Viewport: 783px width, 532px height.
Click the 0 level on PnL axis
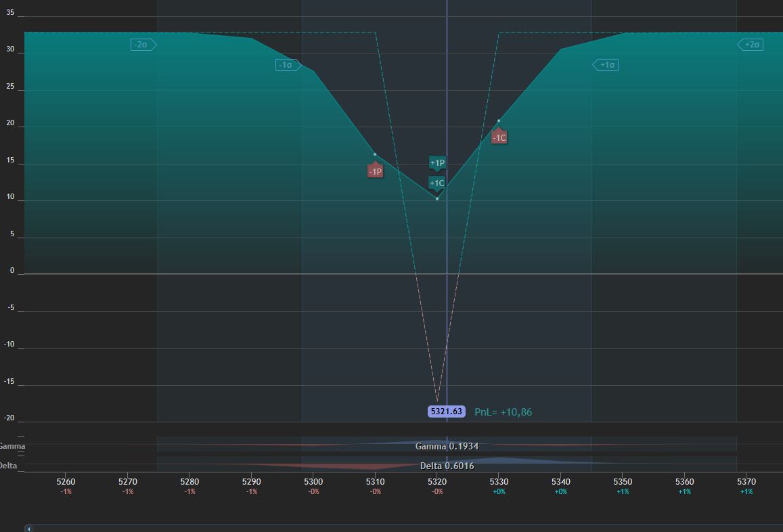click(x=12, y=270)
